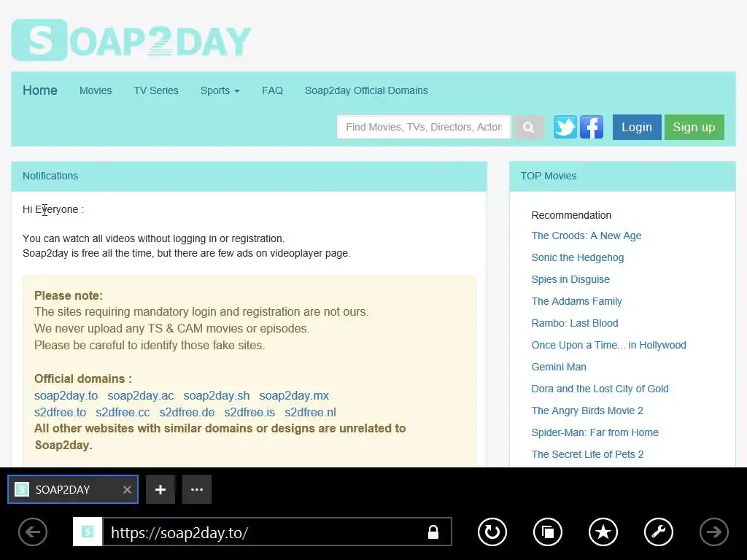Click the favorites star icon
Image resolution: width=747 pixels, height=560 pixels.
603,532
